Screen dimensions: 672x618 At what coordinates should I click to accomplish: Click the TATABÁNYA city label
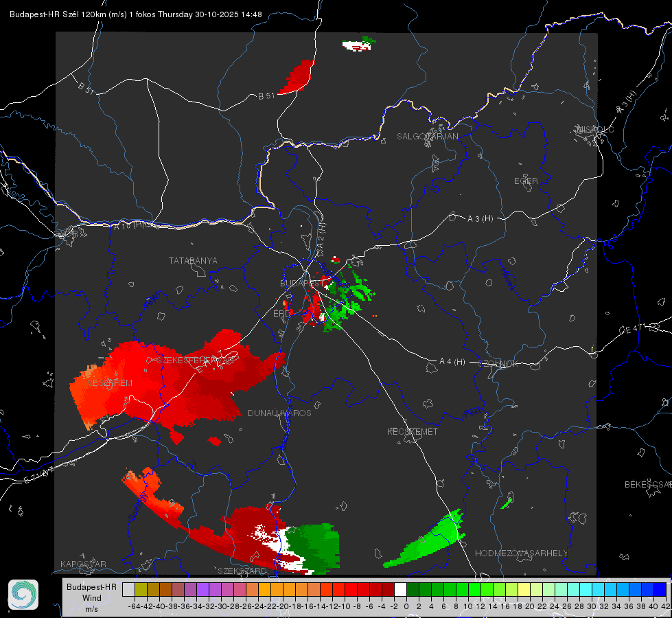pos(193,260)
